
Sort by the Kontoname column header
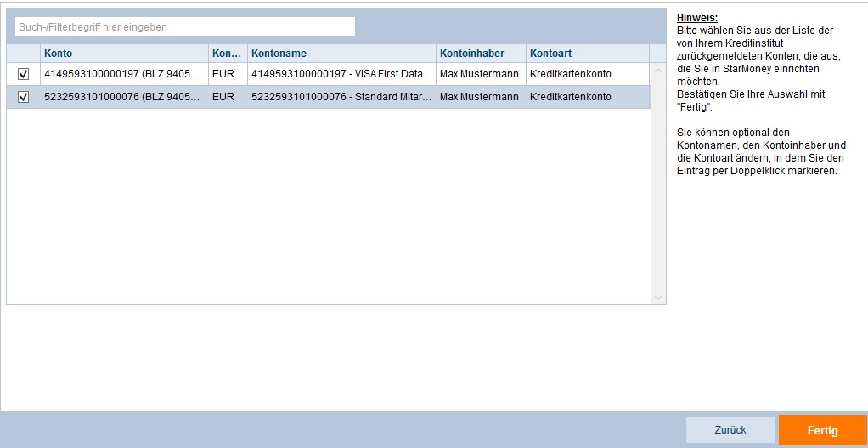[x=341, y=54]
